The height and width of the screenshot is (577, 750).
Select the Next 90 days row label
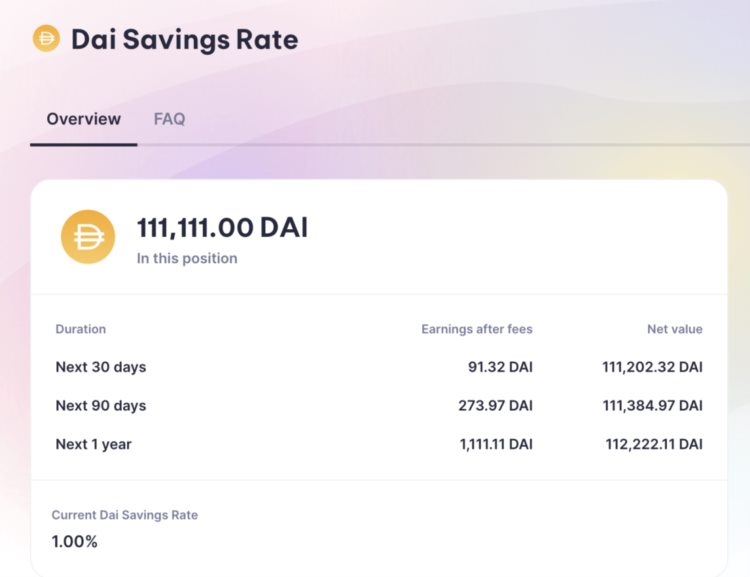point(101,406)
